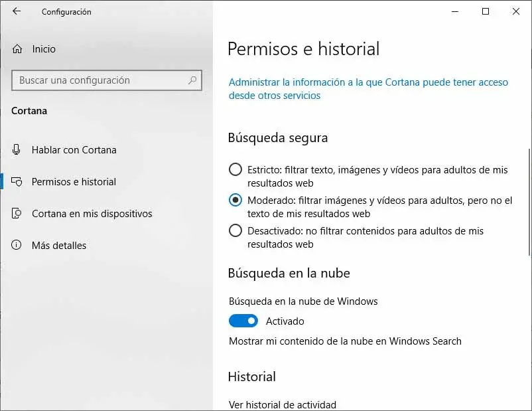Viewport: 532px width, 411px height.
Task: Click the info icon beside Más detalles
Action: pos(17,246)
